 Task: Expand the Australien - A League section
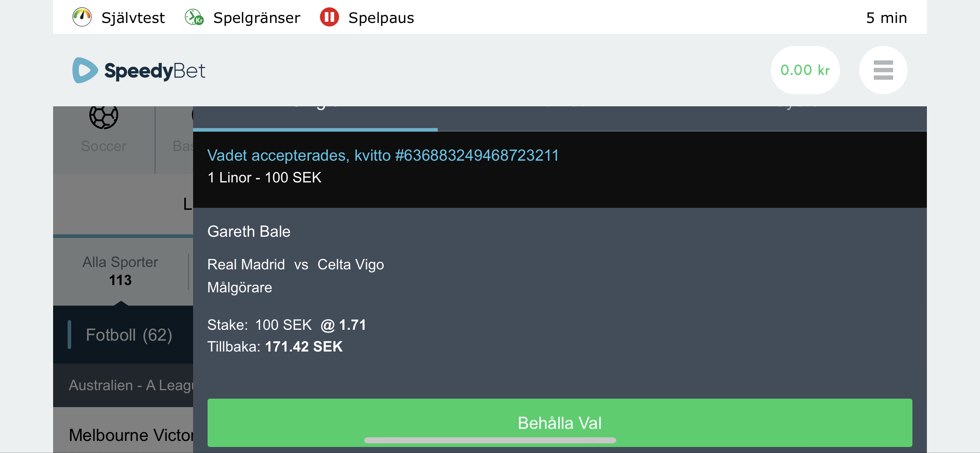pyautogui.click(x=123, y=385)
